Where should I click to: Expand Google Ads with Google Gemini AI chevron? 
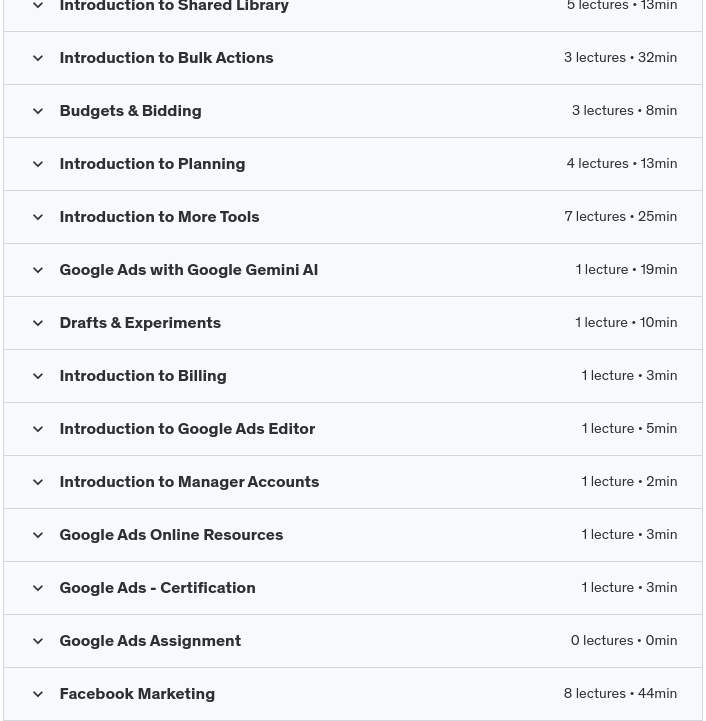38,270
